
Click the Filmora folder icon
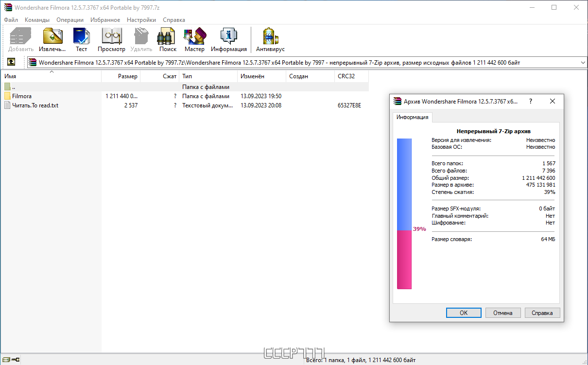tap(7, 96)
